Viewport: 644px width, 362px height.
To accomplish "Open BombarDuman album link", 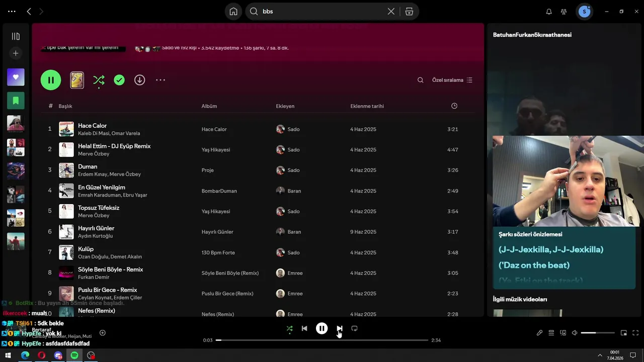I will click(x=219, y=191).
